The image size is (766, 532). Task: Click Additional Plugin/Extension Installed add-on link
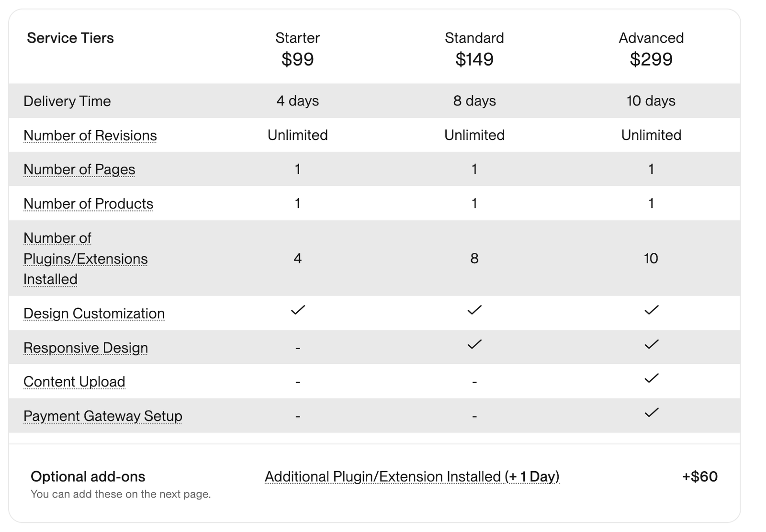click(x=412, y=477)
